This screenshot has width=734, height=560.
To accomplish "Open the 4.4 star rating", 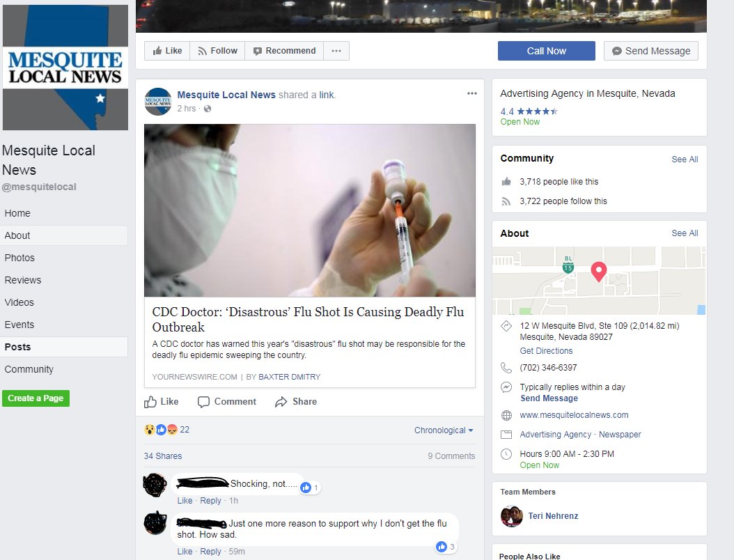I will (529, 111).
